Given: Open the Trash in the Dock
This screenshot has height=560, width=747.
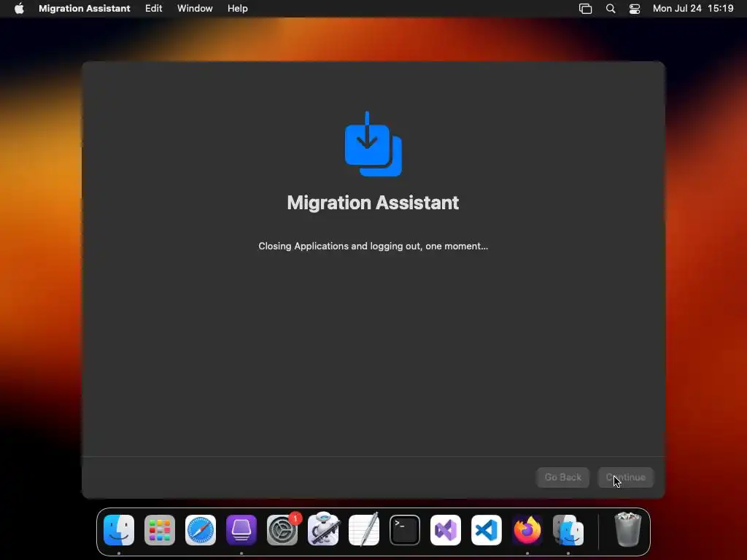Looking at the screenshot, I should (x=628, y=529).
